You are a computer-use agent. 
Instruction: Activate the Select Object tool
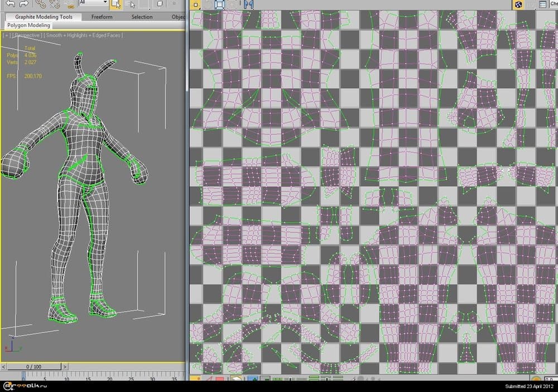click(116, 4)
